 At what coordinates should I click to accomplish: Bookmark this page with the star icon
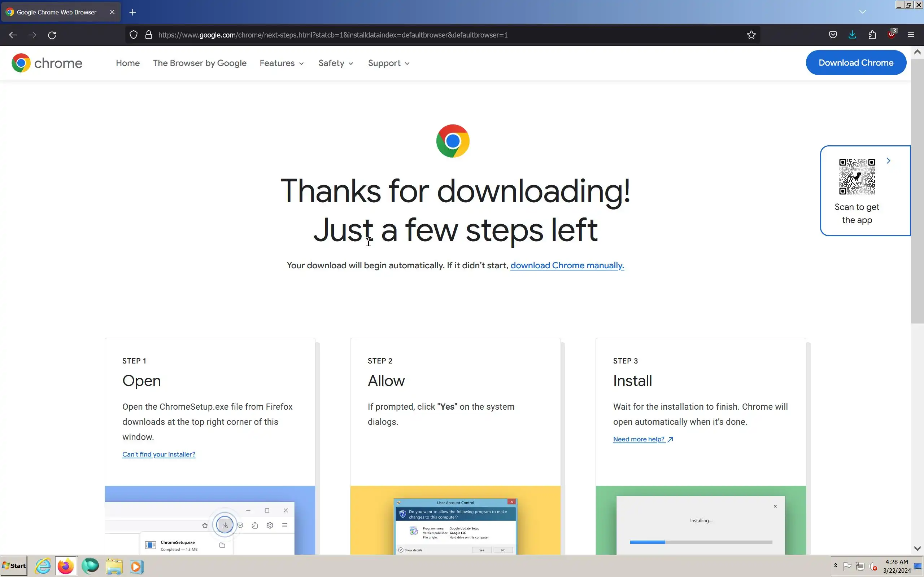(x=751, y=35)
